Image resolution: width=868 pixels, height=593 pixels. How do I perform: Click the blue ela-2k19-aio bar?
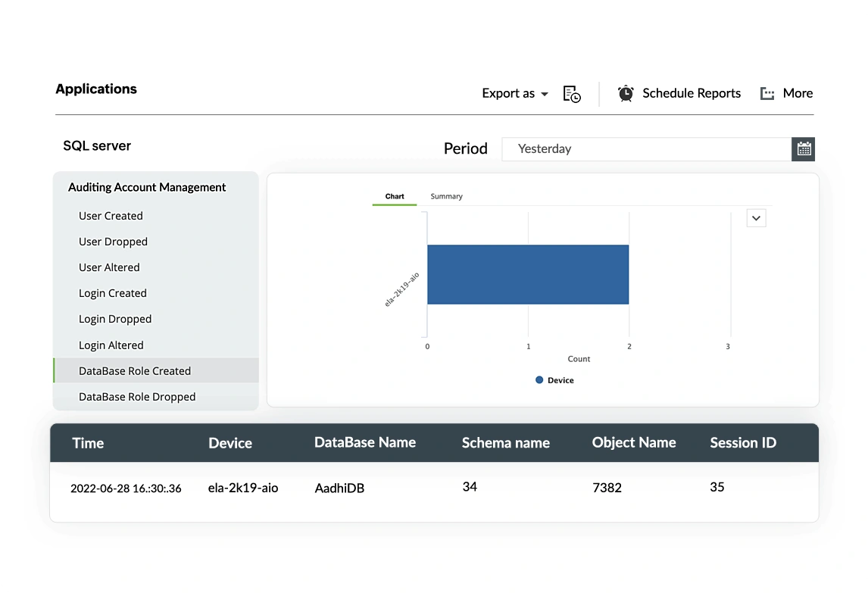(528, 275)
